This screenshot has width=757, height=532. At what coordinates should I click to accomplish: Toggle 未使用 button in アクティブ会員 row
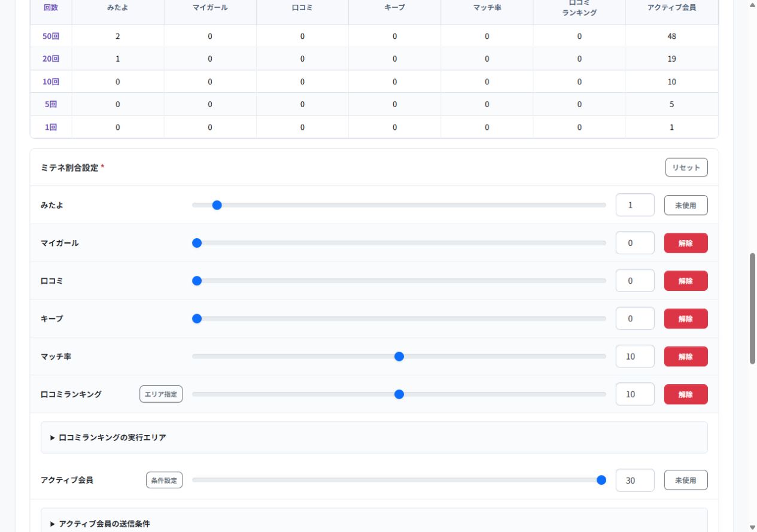click(x=686, y=480)
